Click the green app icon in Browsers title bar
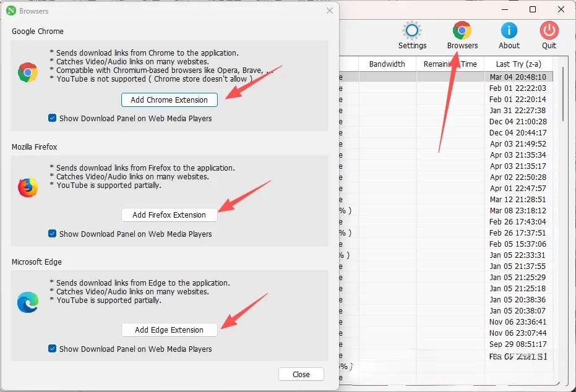The image size is (576, 392). click(x=11, y=11)
